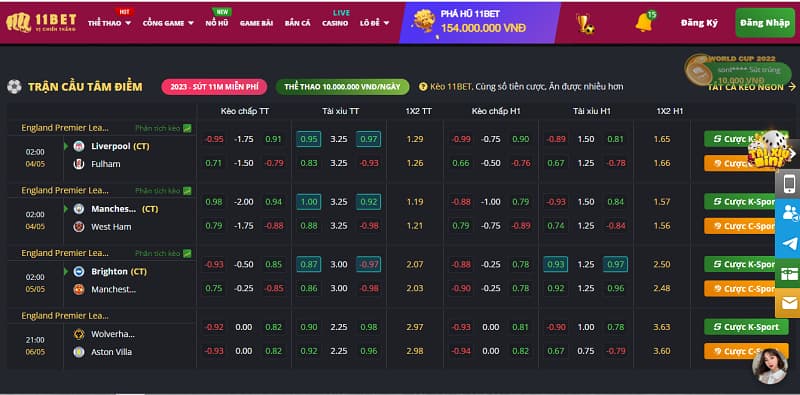
Task: Click 1X2 H1 odds 3.63
Action: point(662,327)
